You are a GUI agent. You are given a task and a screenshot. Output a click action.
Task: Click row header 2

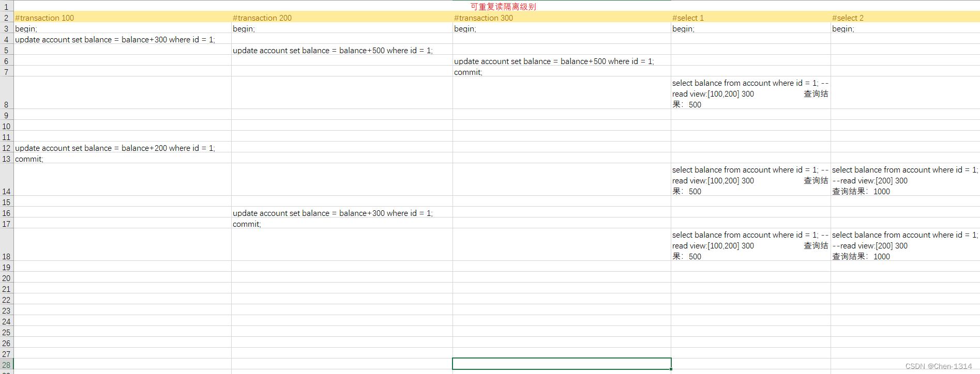tap(6, 18)
